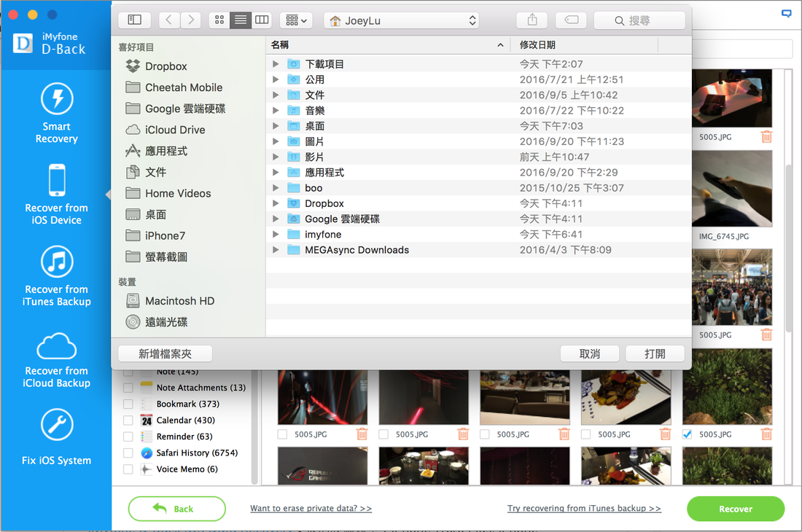Open Dropbox in sidebar favorites
The image size is (802, 532).
tap(166, 66)
